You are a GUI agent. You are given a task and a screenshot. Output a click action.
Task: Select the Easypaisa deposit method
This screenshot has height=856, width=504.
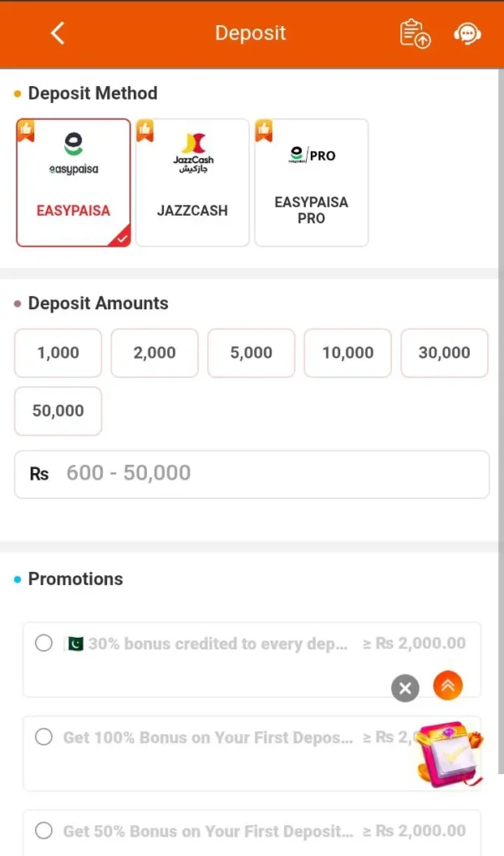pos(74,182)
